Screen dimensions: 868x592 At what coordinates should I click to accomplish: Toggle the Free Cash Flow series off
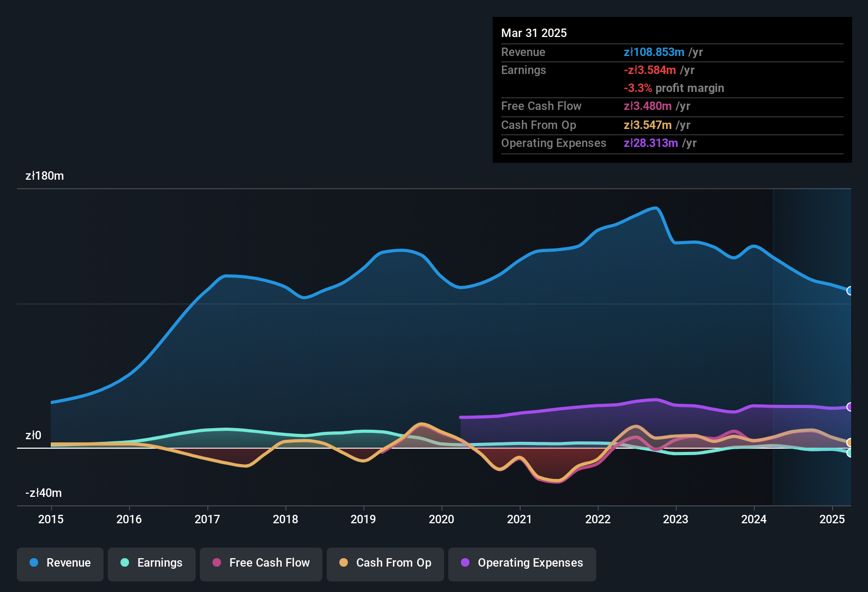(261, 563)
